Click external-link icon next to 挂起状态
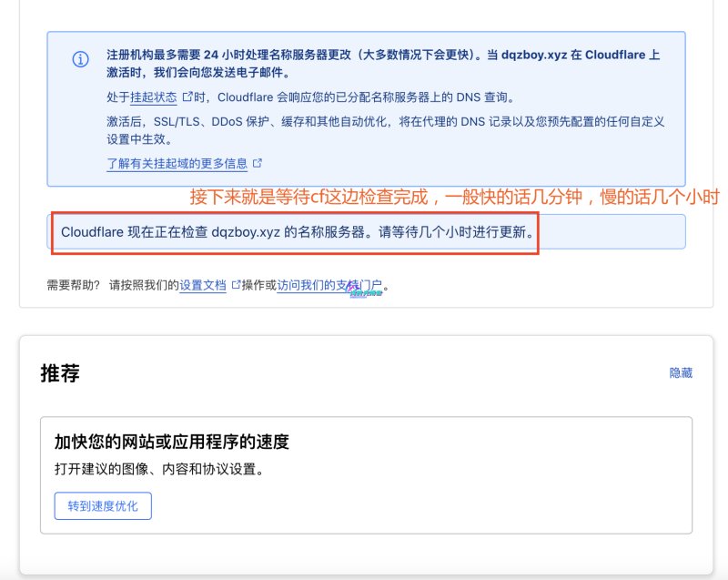The width and height of the screenshot is (728, 580). (187, 97)
